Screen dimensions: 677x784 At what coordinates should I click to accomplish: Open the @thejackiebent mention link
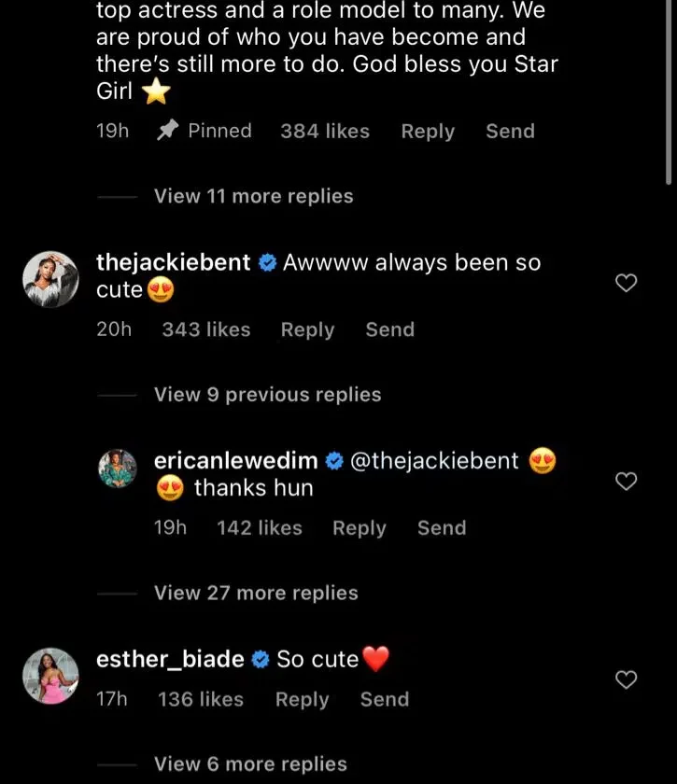434,460
